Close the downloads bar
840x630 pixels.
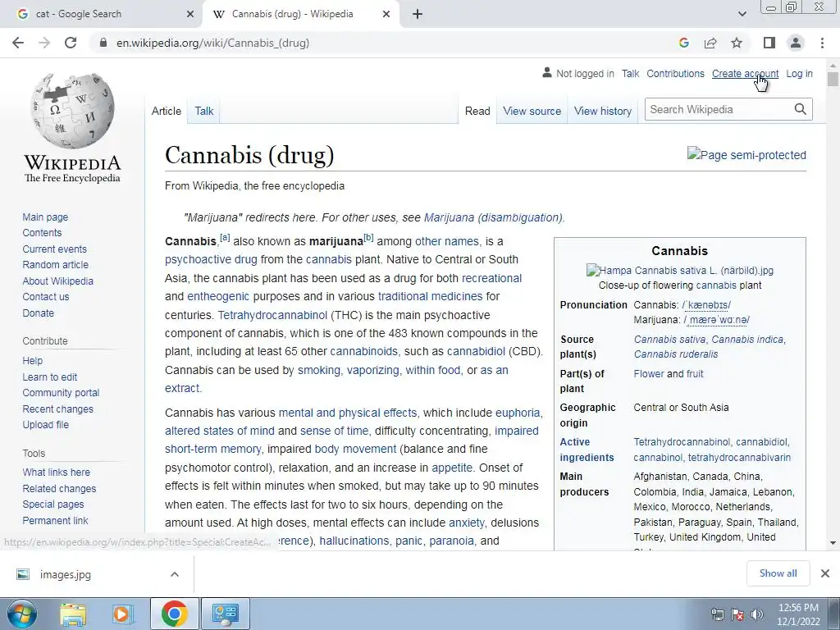(x=825, y=573)
